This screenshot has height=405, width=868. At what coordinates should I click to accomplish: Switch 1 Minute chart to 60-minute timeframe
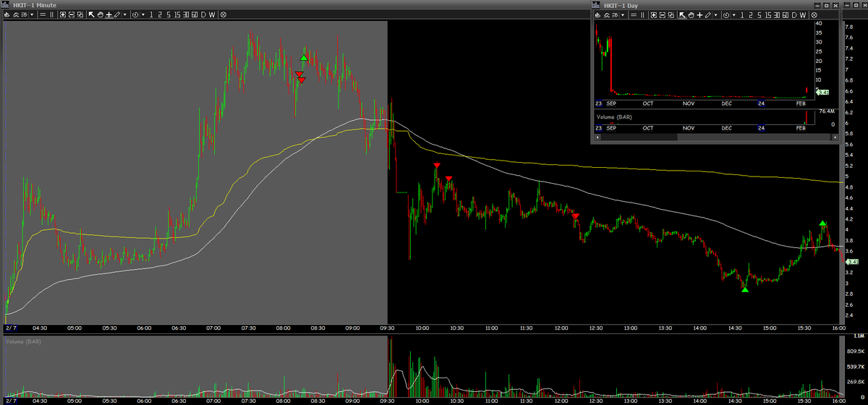pyautogui.click(x=195, y=14)
